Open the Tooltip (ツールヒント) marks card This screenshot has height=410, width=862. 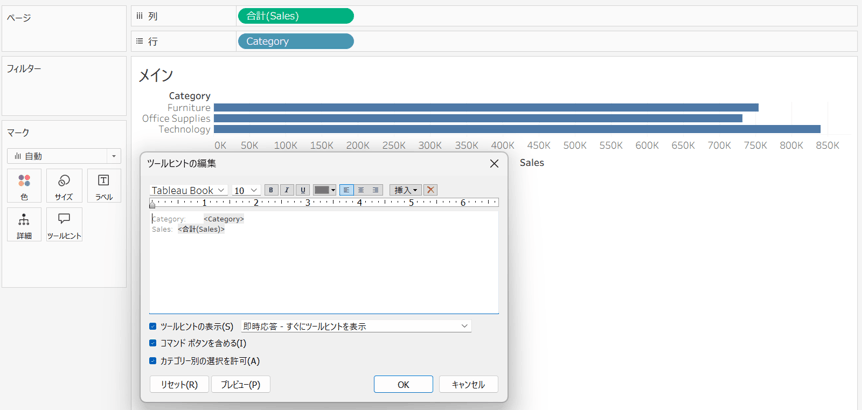64,224
